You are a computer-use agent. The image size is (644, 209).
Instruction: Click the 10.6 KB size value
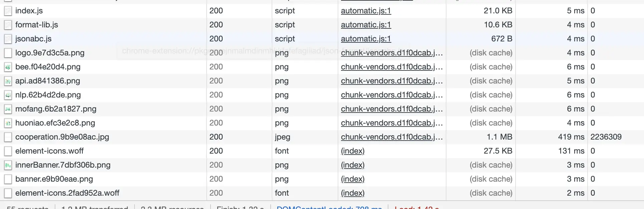(x=498, y=25)
